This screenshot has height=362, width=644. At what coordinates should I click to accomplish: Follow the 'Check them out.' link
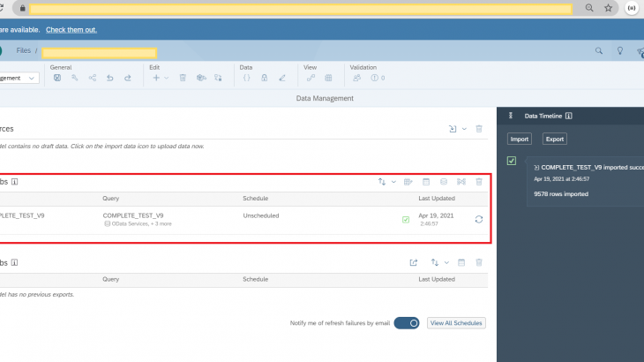(71, 29)
